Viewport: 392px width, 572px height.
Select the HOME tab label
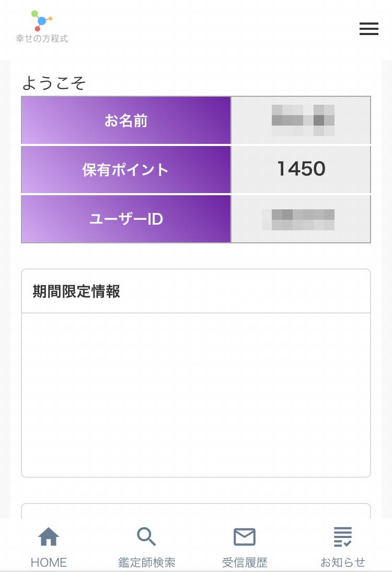coord(49,562)
